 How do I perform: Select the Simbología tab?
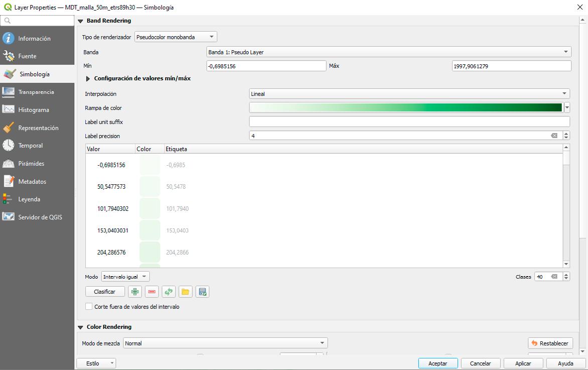[x=37, y=74]
